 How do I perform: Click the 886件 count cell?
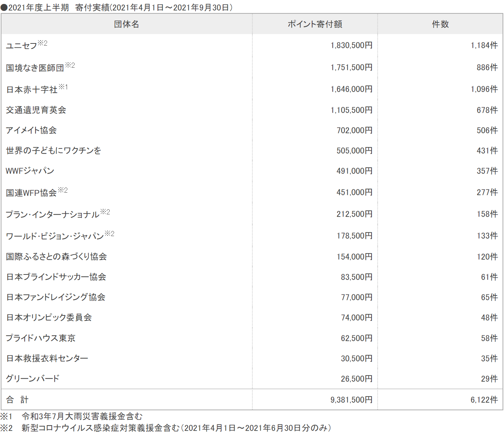[487, 67]
